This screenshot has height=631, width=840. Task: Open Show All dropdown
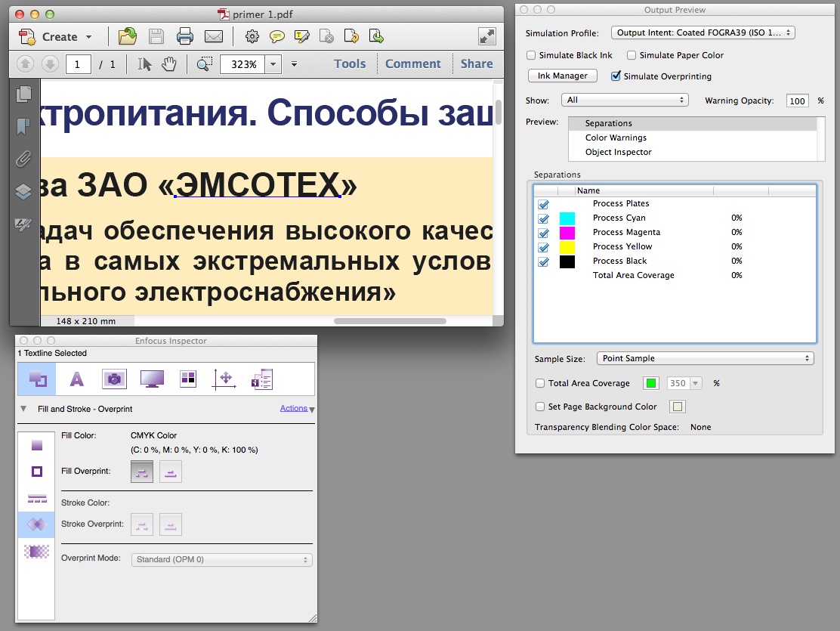click(625, 101)
